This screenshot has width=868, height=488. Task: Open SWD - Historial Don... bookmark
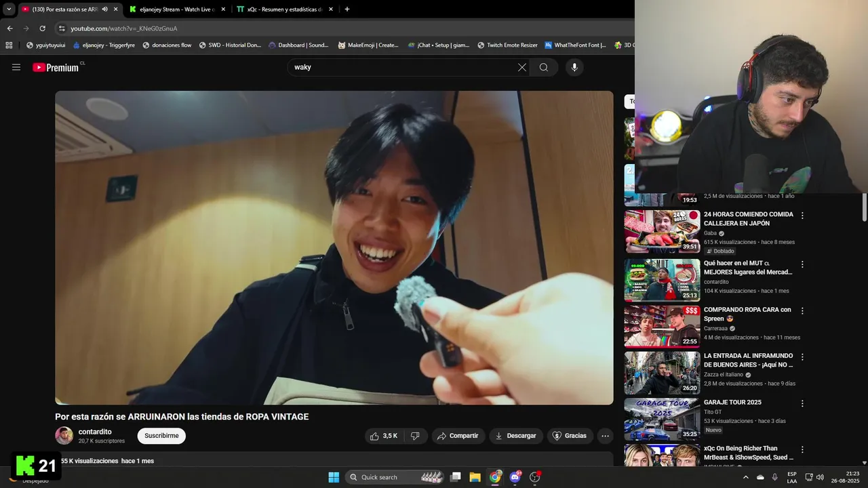[x=230, y=45]
